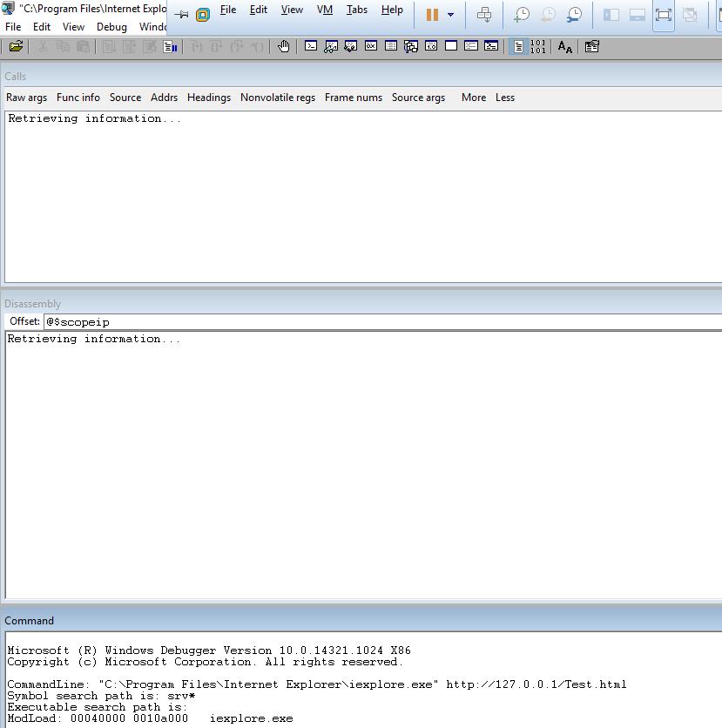Click the greyed-out Step Into braces icon
Screen dimensions: 722x728
197,46
